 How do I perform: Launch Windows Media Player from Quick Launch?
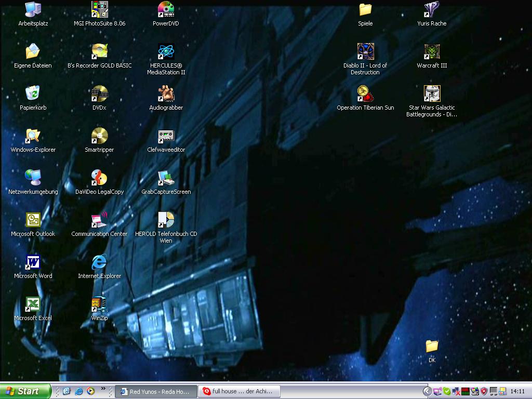pyautogui.click(x=91, y=391)
